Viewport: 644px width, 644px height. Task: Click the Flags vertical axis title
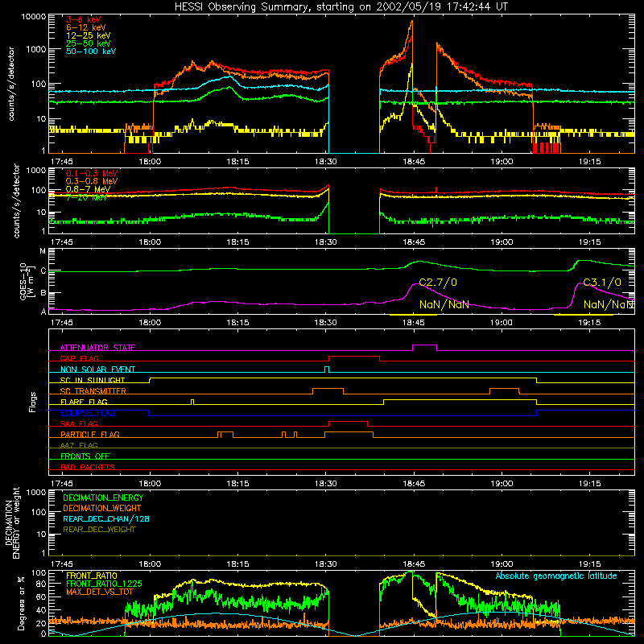[x=33, y=402]
